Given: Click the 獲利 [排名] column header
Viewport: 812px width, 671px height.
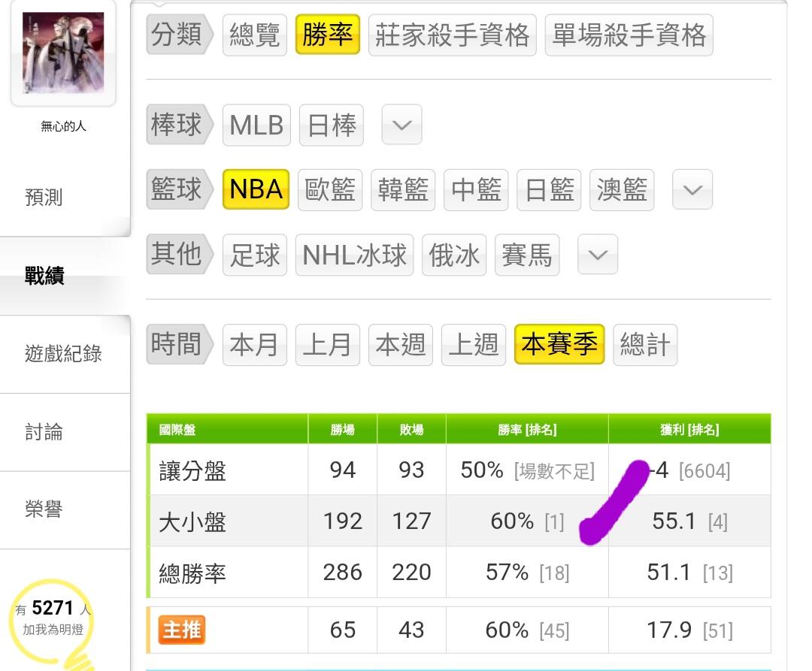Looking at the screenshot, I should 689,429.
